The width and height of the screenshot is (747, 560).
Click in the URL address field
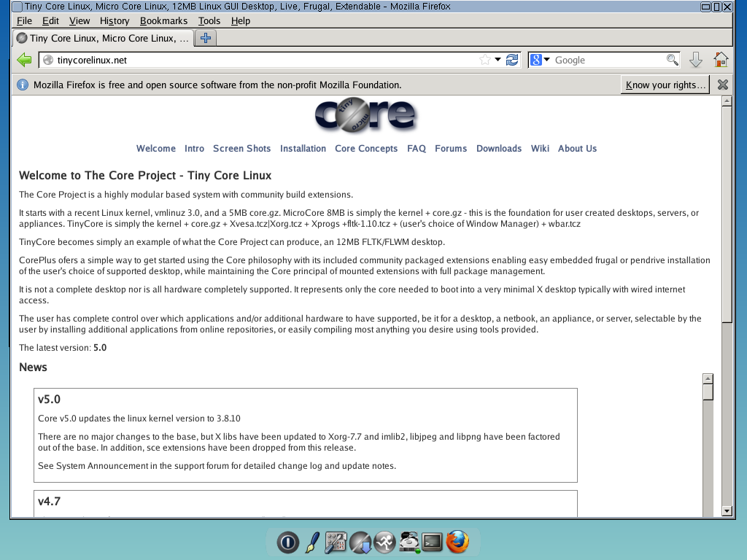[267, 60]
